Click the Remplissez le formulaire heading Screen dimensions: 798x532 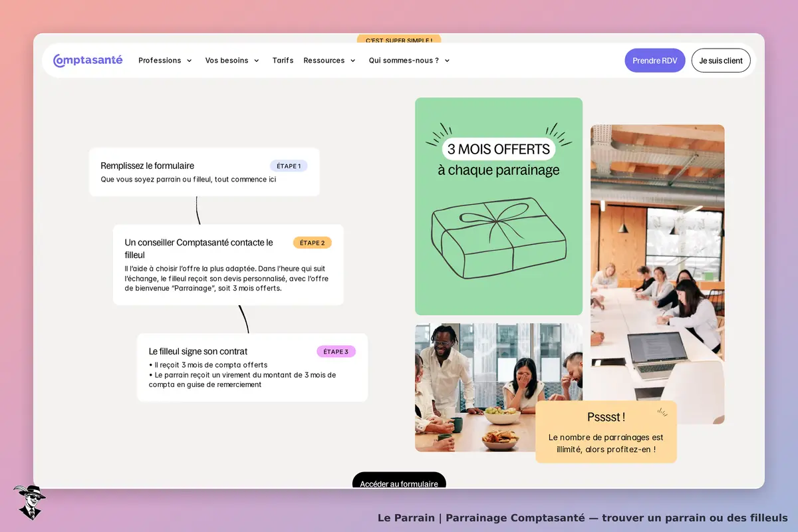(x=148, y=166)
